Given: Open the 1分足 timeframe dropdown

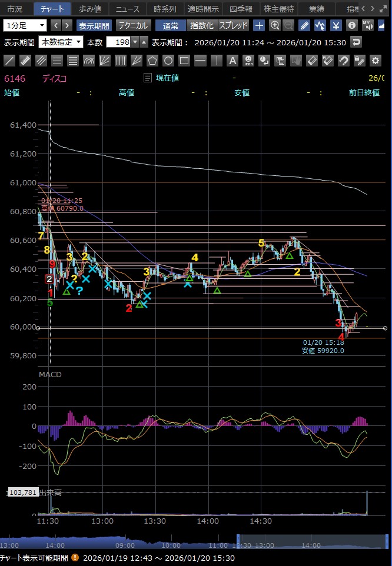Looking at the screenshot, I should tap(25, 25).
